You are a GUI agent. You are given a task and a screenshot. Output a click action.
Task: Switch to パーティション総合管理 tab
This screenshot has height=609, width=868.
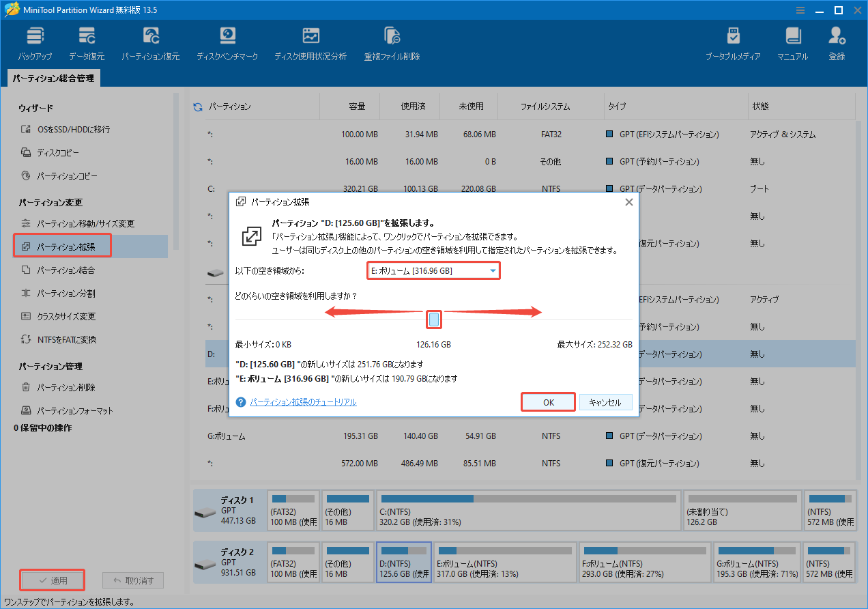[x=55, y=78]
